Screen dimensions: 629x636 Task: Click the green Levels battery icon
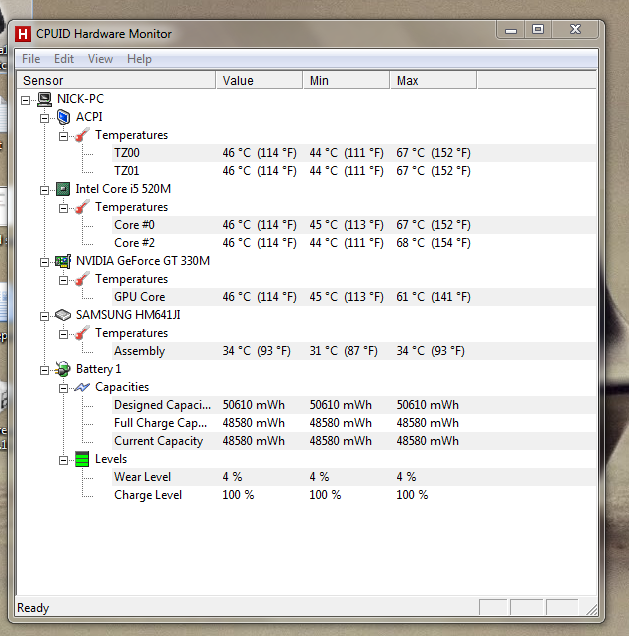click(x=82, y=459)
